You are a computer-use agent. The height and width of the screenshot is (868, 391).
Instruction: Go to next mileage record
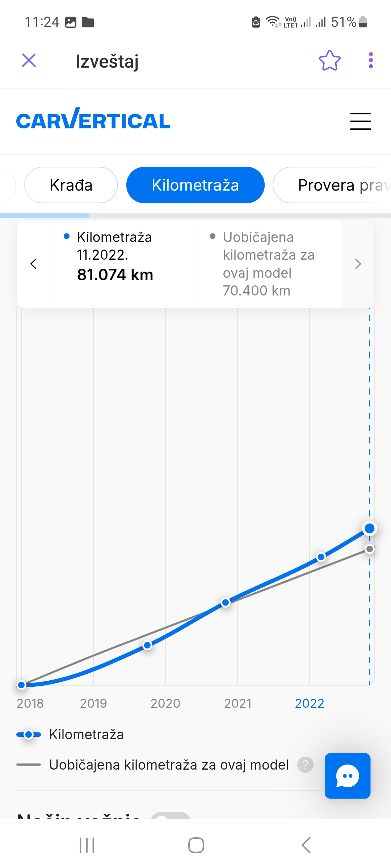point(358,264)
